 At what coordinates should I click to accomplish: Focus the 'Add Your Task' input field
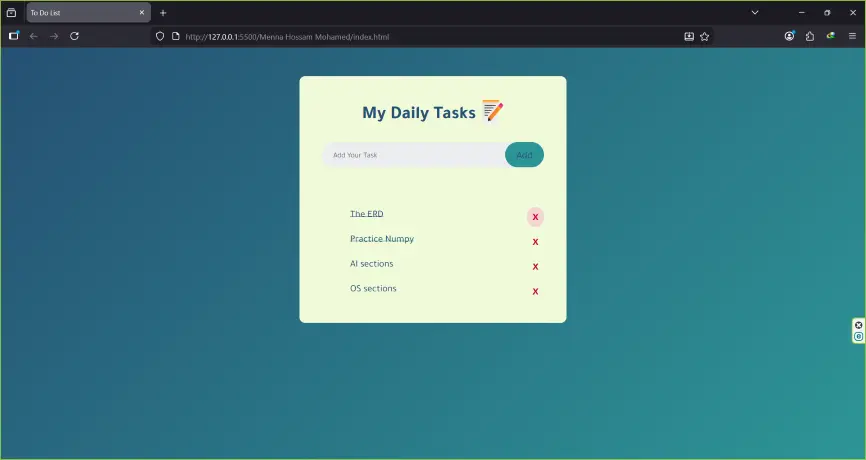tap(414, 155)
